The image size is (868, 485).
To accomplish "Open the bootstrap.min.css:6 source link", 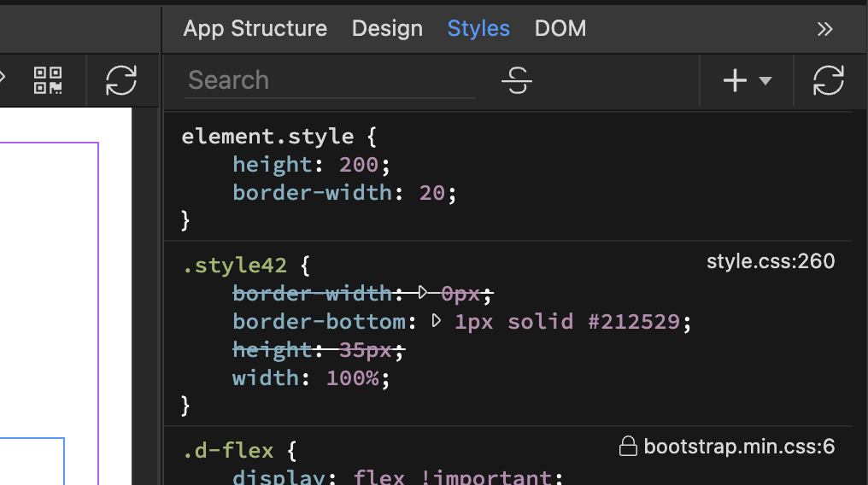I will (740, 447).
